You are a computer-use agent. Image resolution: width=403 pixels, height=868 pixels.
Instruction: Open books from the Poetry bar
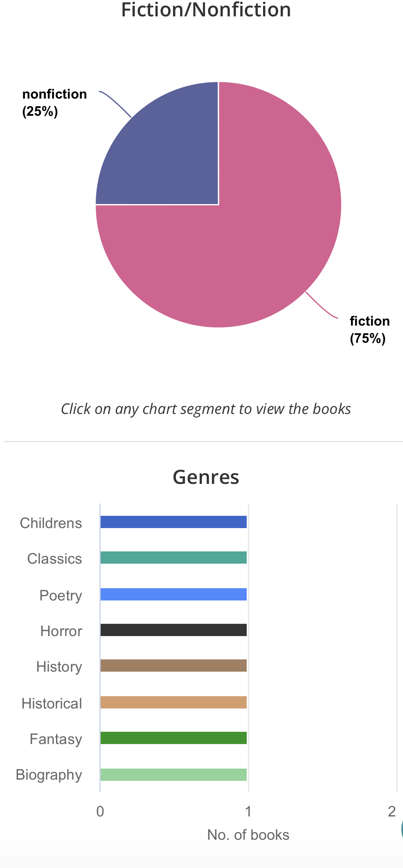tap(173, 594)
